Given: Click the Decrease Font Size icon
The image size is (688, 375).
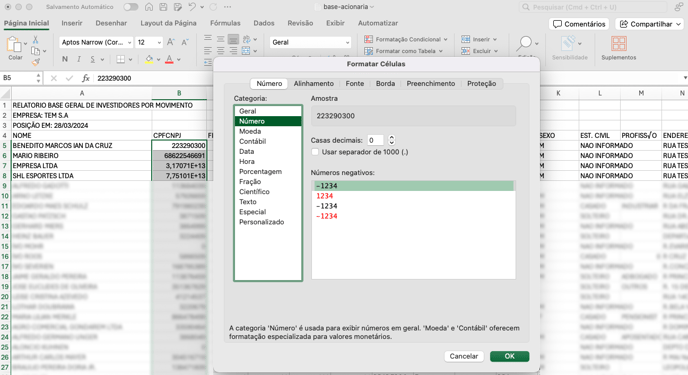Looking at the screenshot, I should (x=185, y=42).
